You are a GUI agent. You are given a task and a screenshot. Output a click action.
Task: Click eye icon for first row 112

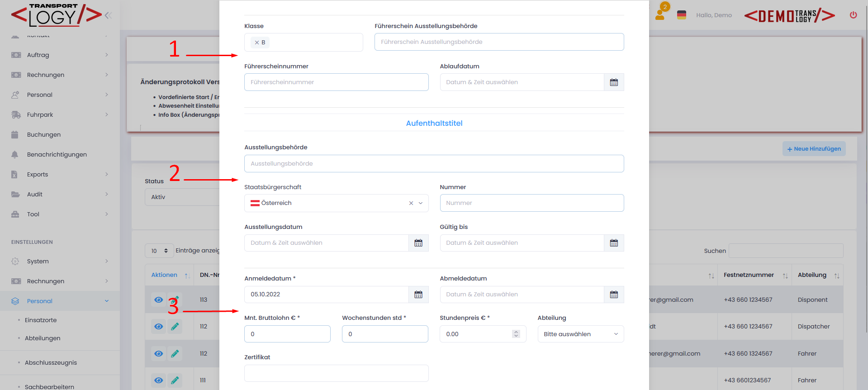tap(158, 326)
